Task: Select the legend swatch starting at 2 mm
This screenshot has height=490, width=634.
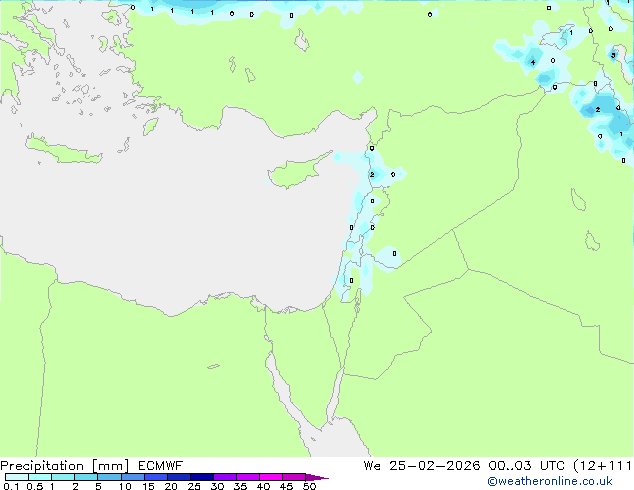Action: (x=86, y=477)
